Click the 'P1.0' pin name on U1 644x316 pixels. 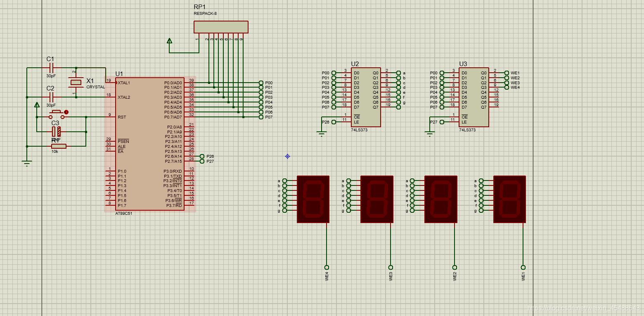click(122, 171)
